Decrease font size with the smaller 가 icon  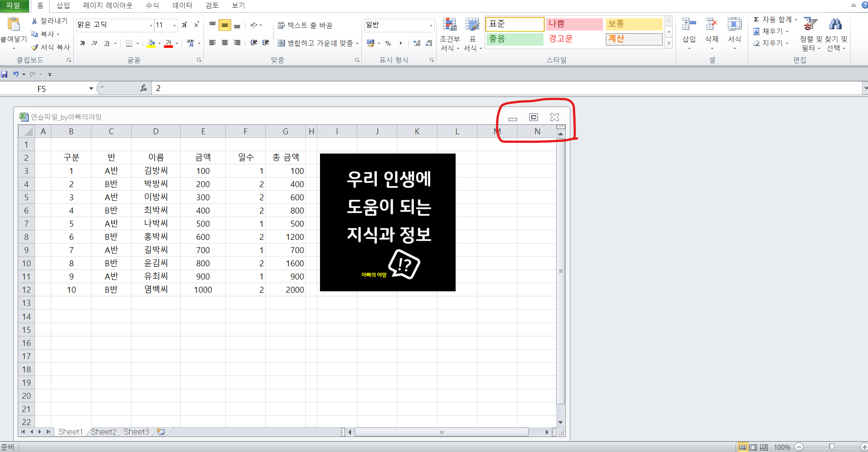coord(196,25)
